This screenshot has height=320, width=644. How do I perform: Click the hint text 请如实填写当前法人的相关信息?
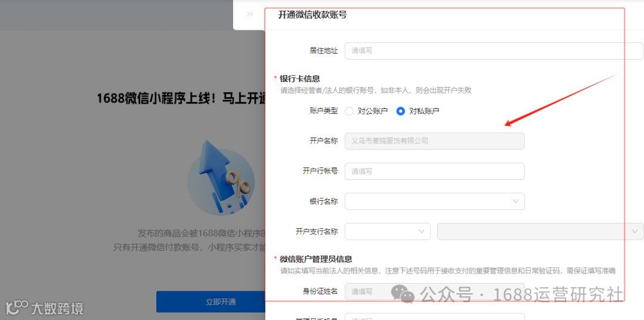[448, 271]
